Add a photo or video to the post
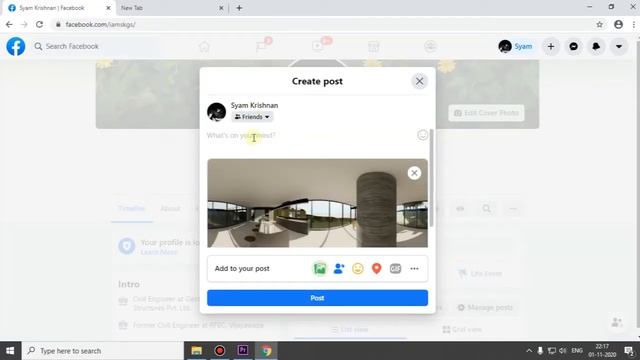This screenshot has height=360, width=640. pos(320,269)
